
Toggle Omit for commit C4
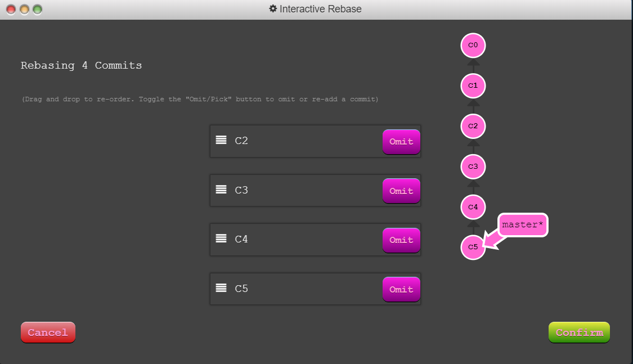click(x=401, y=240)
